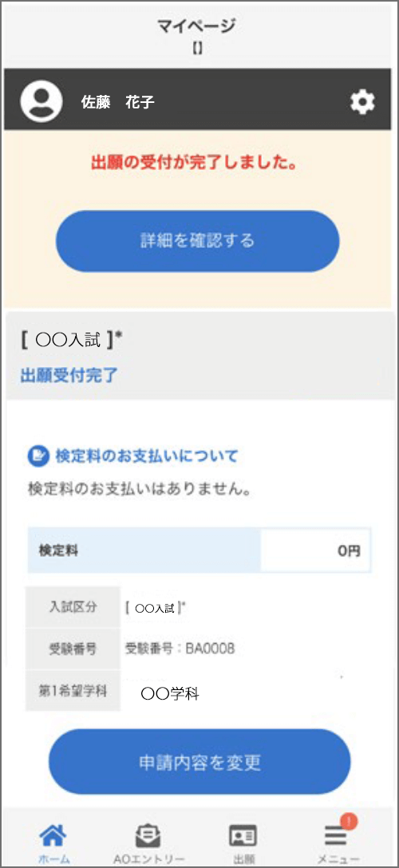
Task: Click 申請内容を変更 button
Action: (x=199, y=762)
